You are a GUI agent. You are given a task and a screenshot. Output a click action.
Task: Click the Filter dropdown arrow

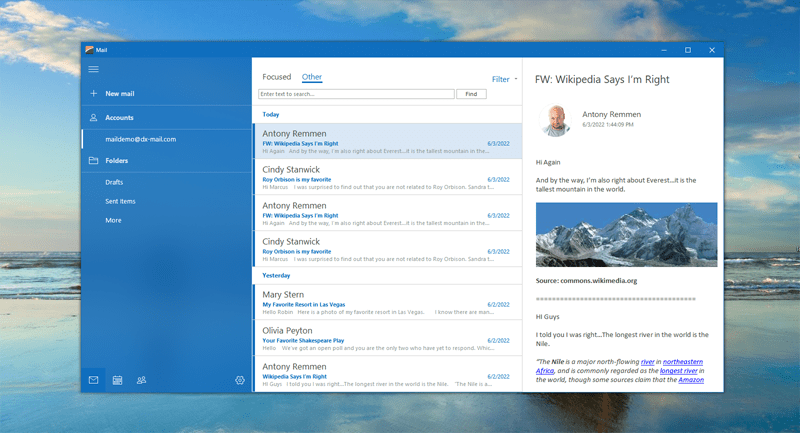click(516, 79)
